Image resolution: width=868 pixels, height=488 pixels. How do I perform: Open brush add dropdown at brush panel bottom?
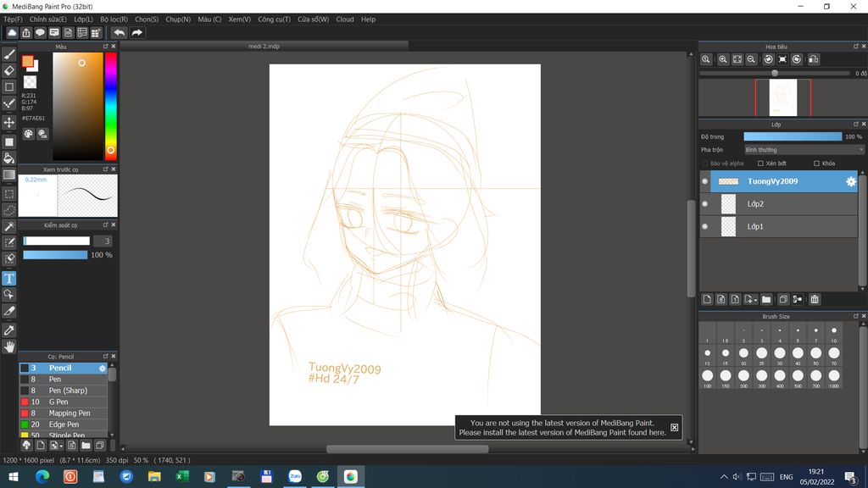[x=56, y=446]
